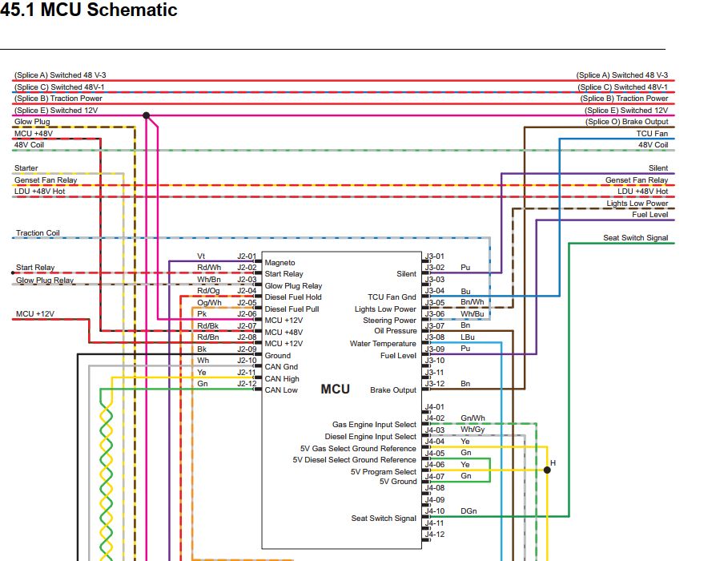Select the "CAN Low" pin name

coord(281,390)
